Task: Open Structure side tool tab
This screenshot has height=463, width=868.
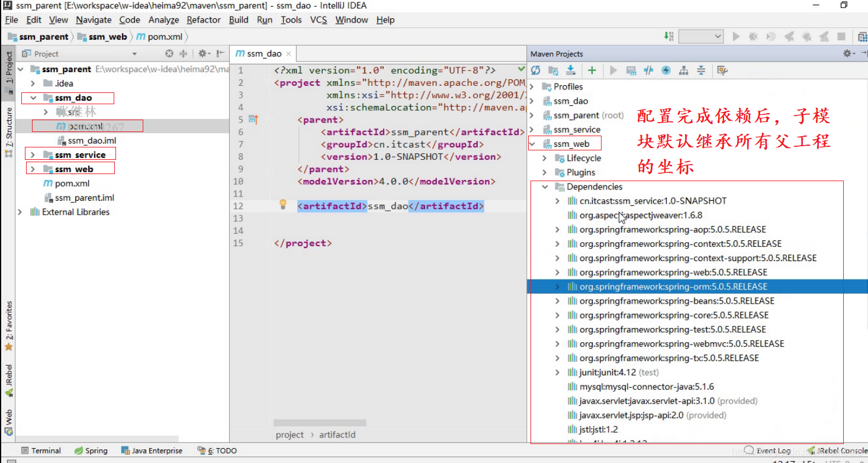Action: click(x=9, y=131)
